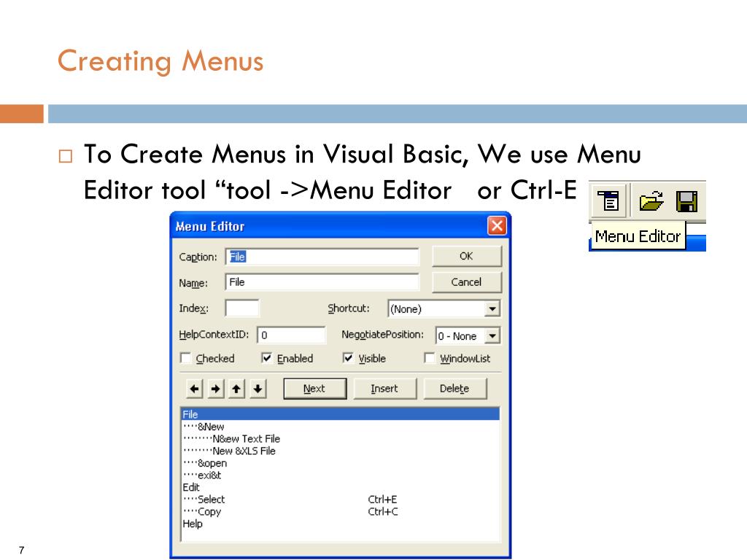Click the Creating Menus slide title
The width and height of the screenshot is (747, 560).
click(x=160, y=61)
